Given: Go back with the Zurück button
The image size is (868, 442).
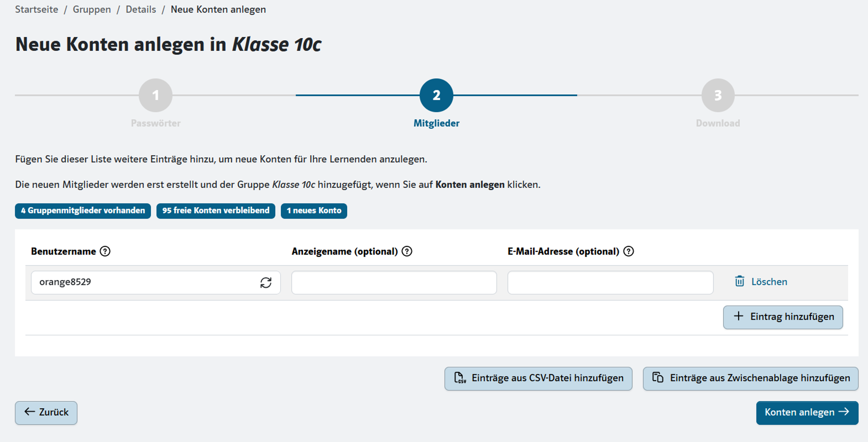Looking at the screenshot, I should [x=46, y=413].
